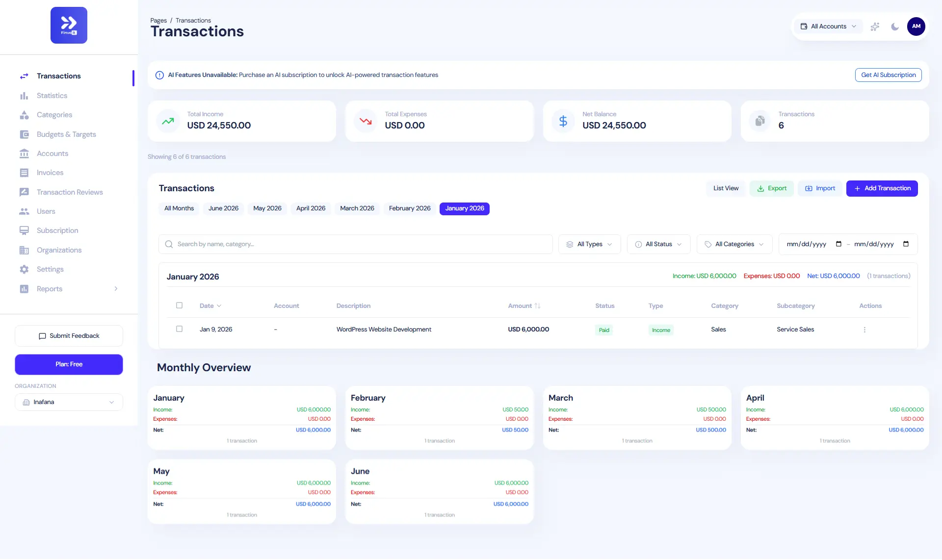Check the Jan 9, 2026 row checkbox

pos(179,329)
